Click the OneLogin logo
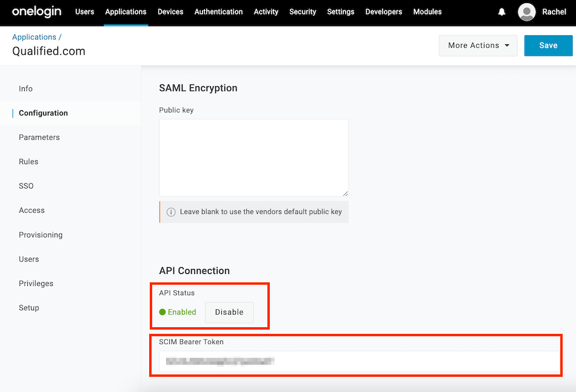 click(37, 12)
